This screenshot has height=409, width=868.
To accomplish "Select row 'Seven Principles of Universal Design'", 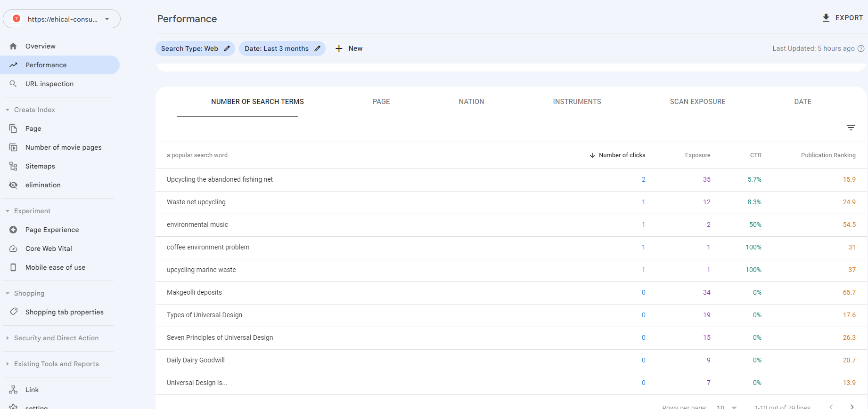I will click(x=511, y=338).
